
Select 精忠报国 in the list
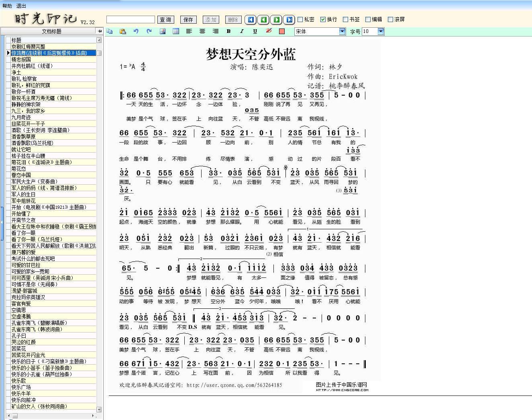click(53, 59)
